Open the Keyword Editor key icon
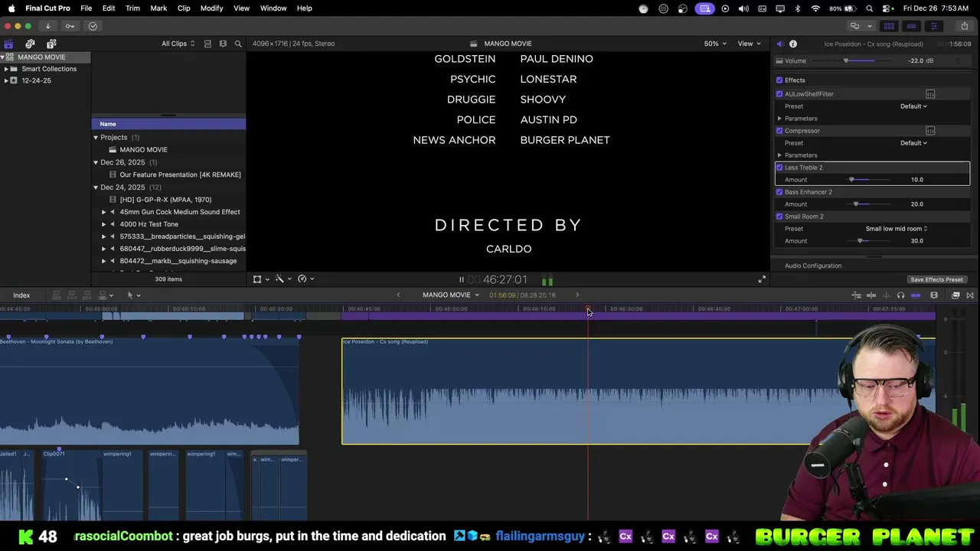The height and width of the screenshot is (551, 980). [70, 26]
